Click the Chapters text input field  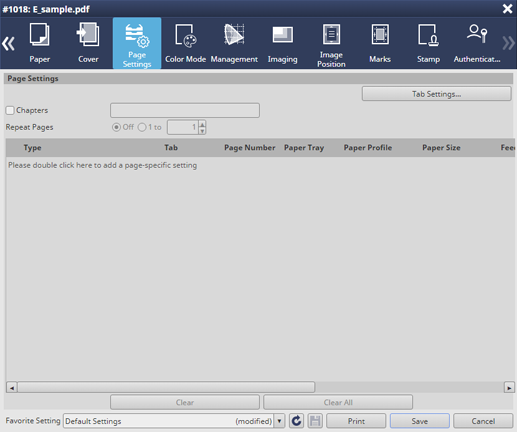[x=185, y=110]
